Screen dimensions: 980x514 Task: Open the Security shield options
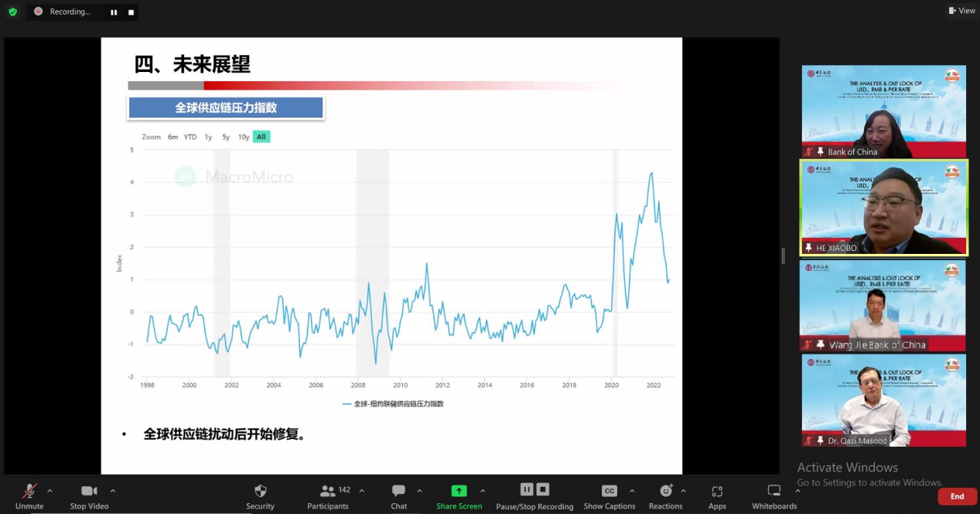pyautogui.click(x=260, y=495)
